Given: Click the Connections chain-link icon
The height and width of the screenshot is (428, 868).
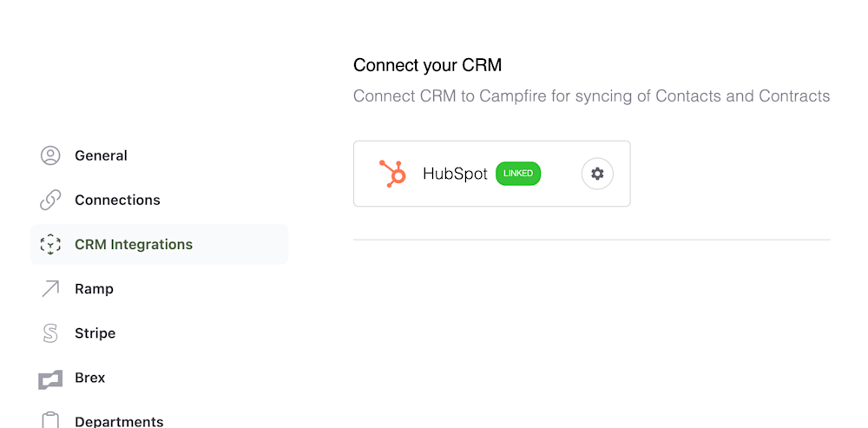Looking at the screenshot, I should coord(50,200).
